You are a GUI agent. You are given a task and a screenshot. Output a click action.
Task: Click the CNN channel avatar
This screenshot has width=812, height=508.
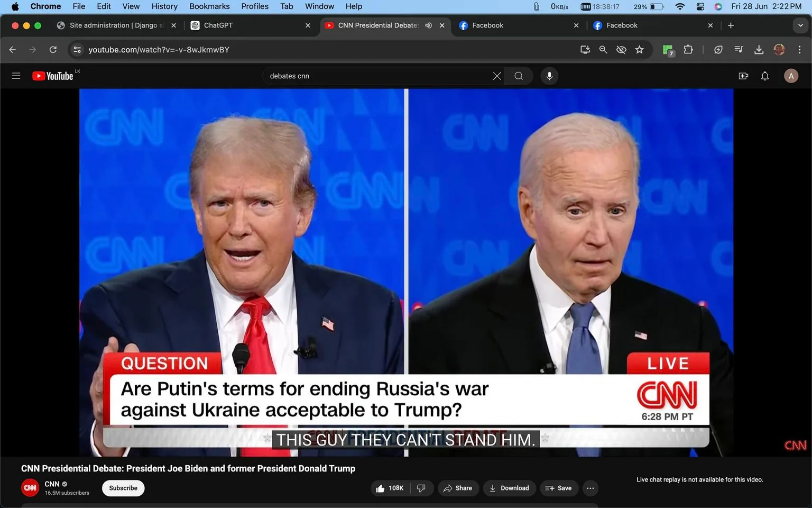(30, 487)
